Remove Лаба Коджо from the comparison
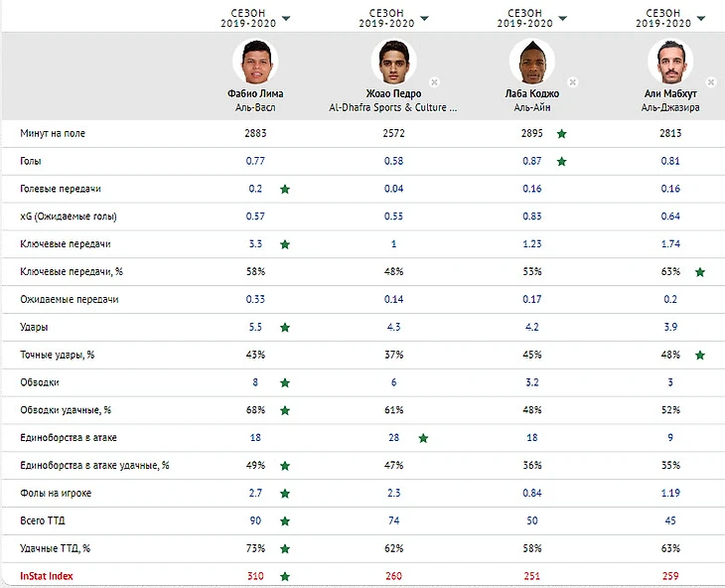Image resolution: width=725 pixels, height=588 pixels. coord(572,82)
